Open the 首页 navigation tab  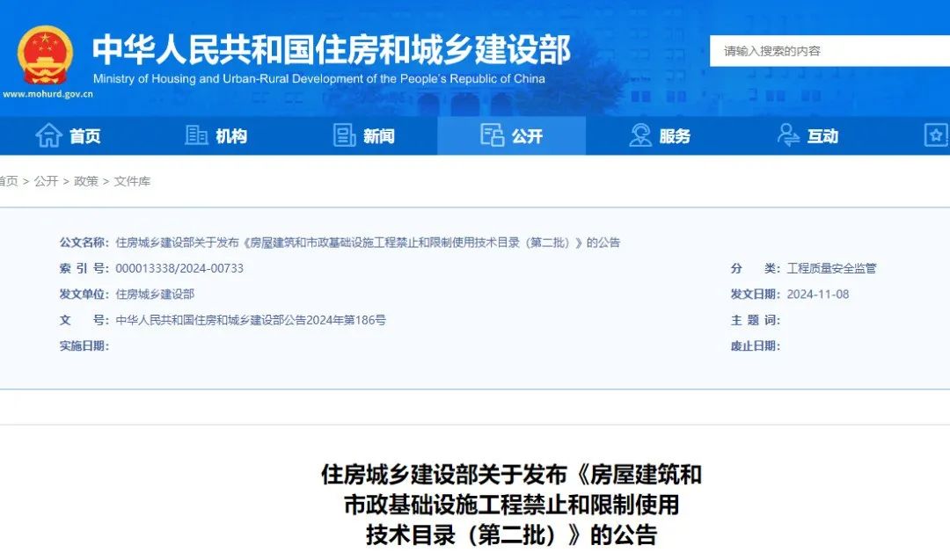[68, 135]
